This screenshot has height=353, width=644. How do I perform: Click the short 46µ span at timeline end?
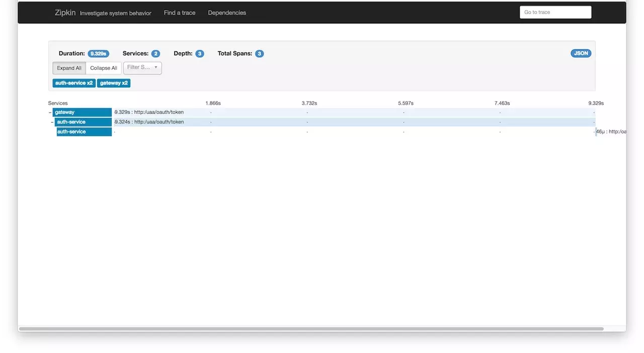tap(596, 132)
